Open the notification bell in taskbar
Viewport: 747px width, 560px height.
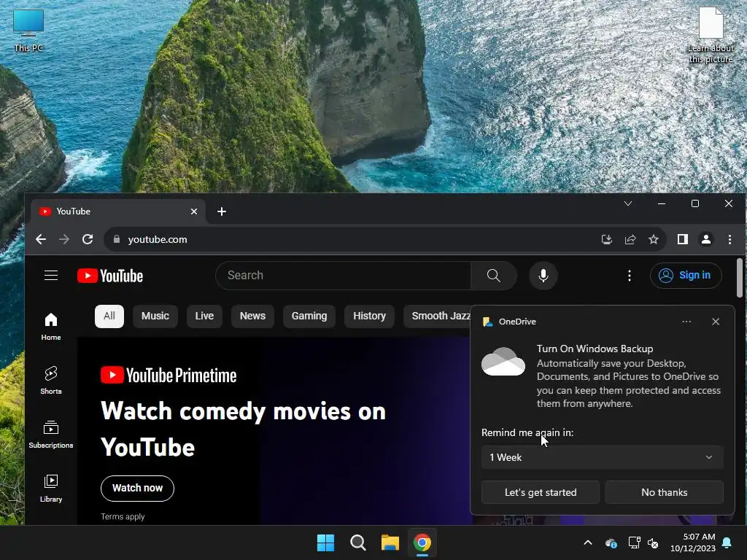[727, 542]
